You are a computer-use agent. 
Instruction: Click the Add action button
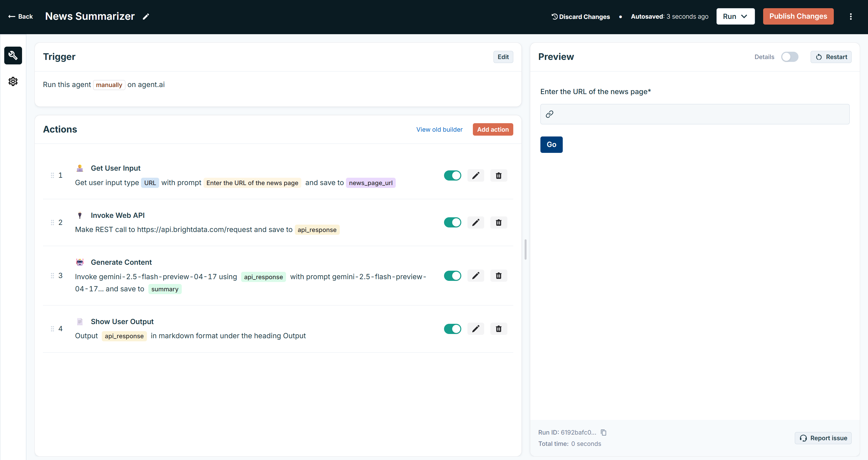tap(493, 130)
